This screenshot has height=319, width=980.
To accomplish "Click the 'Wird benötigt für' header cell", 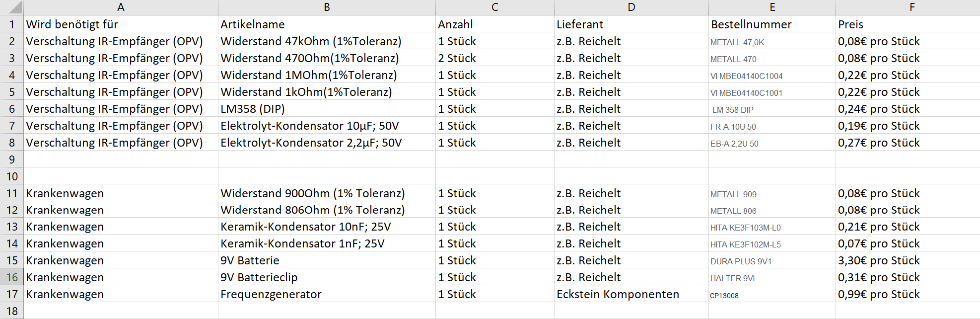I will tap(72, 24).
